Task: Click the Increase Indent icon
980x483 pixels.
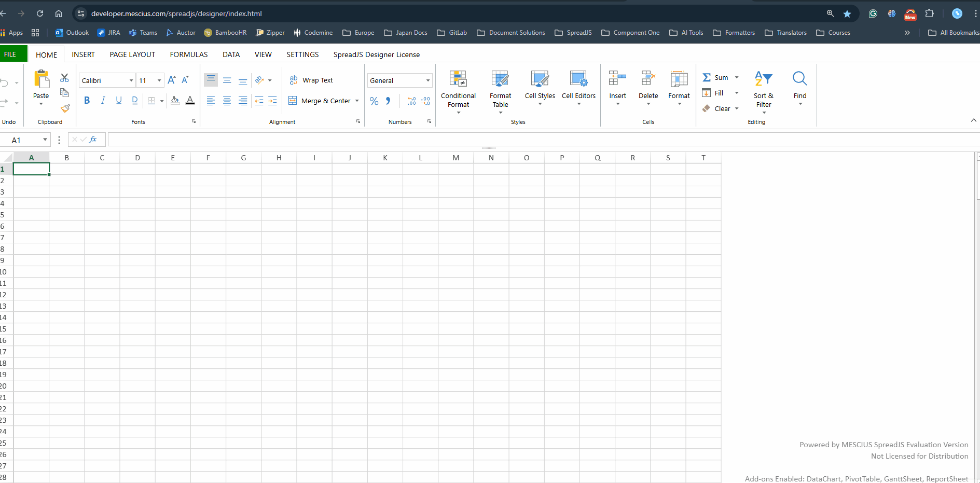Action: point(272,101)
